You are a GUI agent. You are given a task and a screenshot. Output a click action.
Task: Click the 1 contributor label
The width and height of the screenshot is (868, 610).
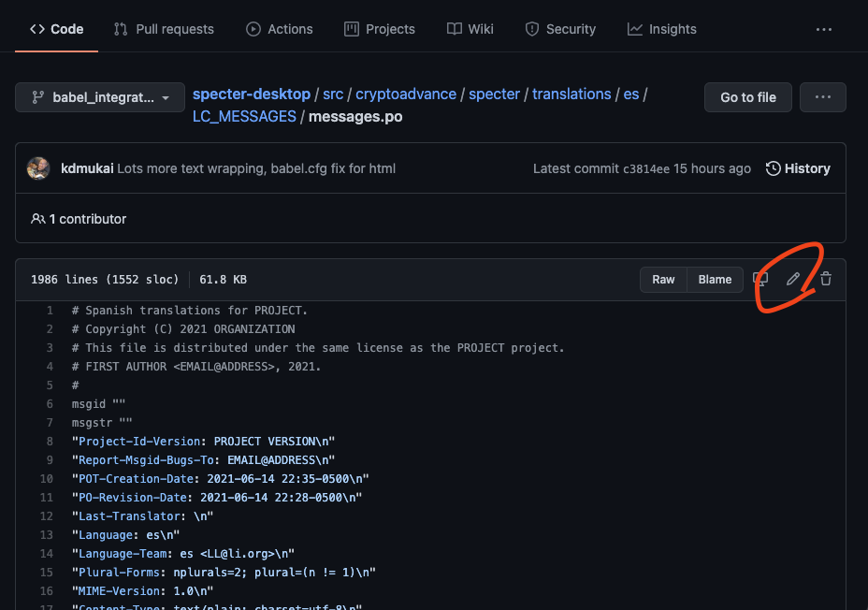(79, 219)
